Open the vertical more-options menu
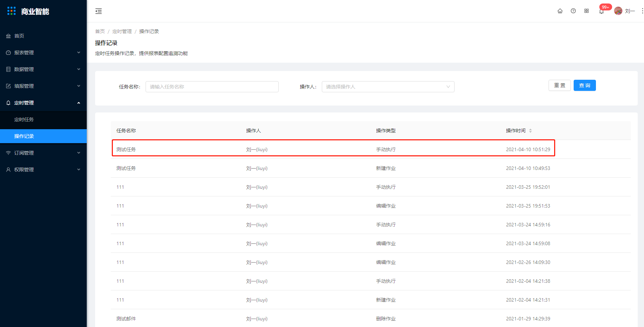The height and width of the screenshot is (327, 644). (642, 11)
